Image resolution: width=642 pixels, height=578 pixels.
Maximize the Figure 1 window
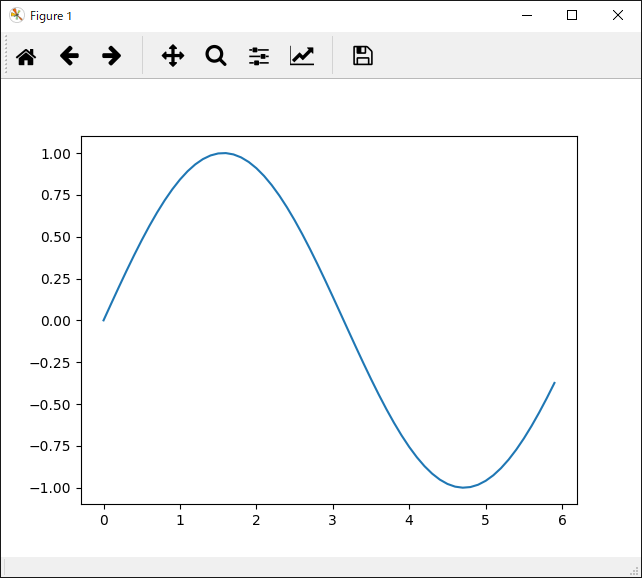(x=572, y=15)
